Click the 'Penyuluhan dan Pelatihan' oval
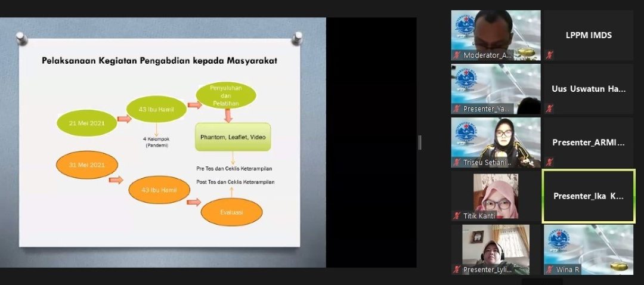Screen dimensions: 644x285 tap(226, 95)
